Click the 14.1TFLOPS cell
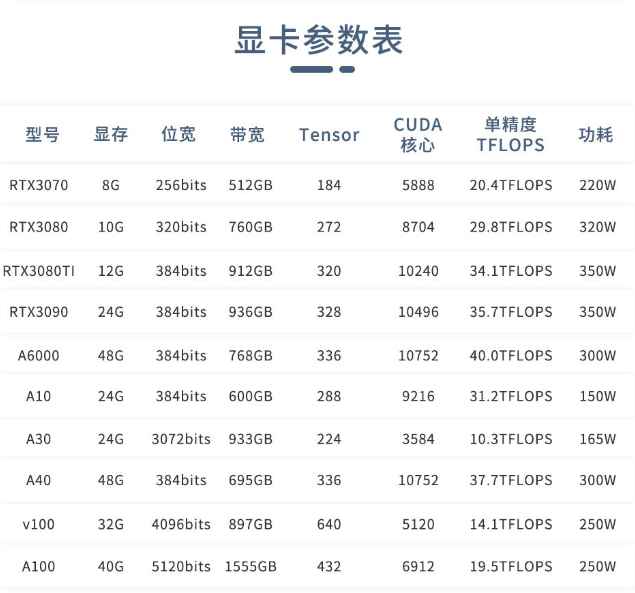The image size is (635, 593). [511, 524]
